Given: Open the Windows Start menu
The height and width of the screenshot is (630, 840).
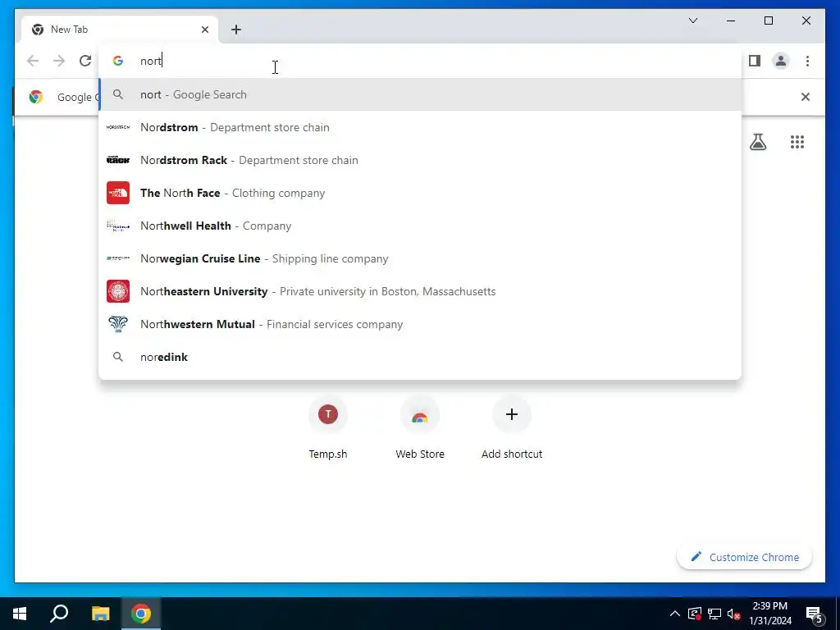Looking at the screenshot, I should [x=20, y=614].
